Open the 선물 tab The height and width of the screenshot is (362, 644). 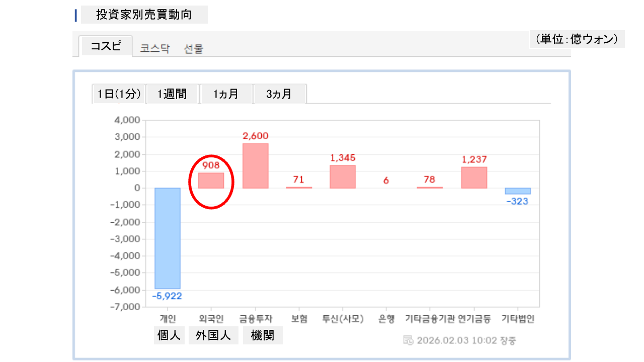pos(193,49)
